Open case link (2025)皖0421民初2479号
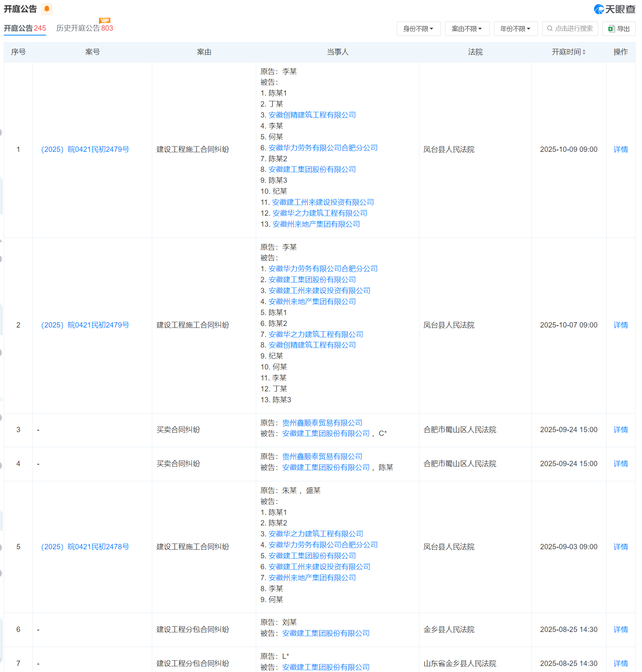Screen dimensions: 642x672 click(x=85, y=149)
